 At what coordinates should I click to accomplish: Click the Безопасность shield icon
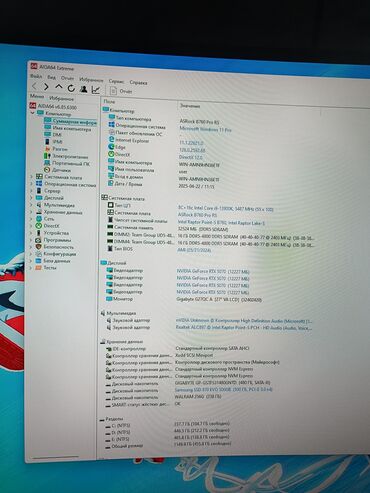(39, 247)
